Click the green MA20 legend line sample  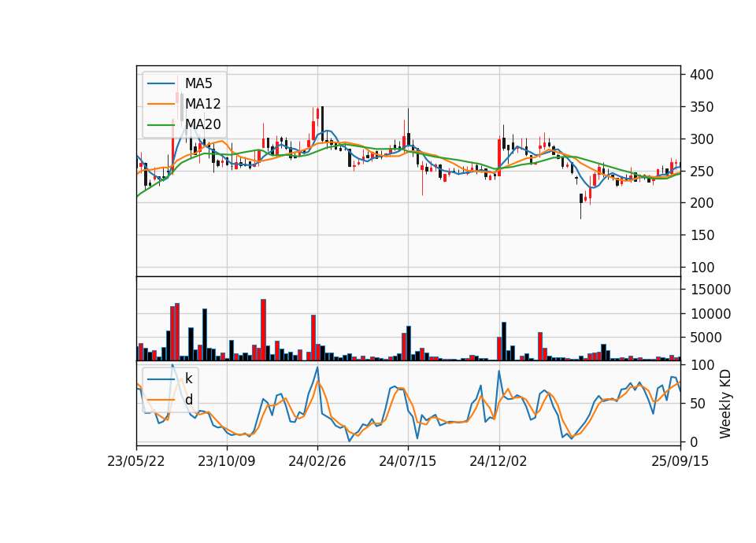pyautogui.click(x=161, y=125)
